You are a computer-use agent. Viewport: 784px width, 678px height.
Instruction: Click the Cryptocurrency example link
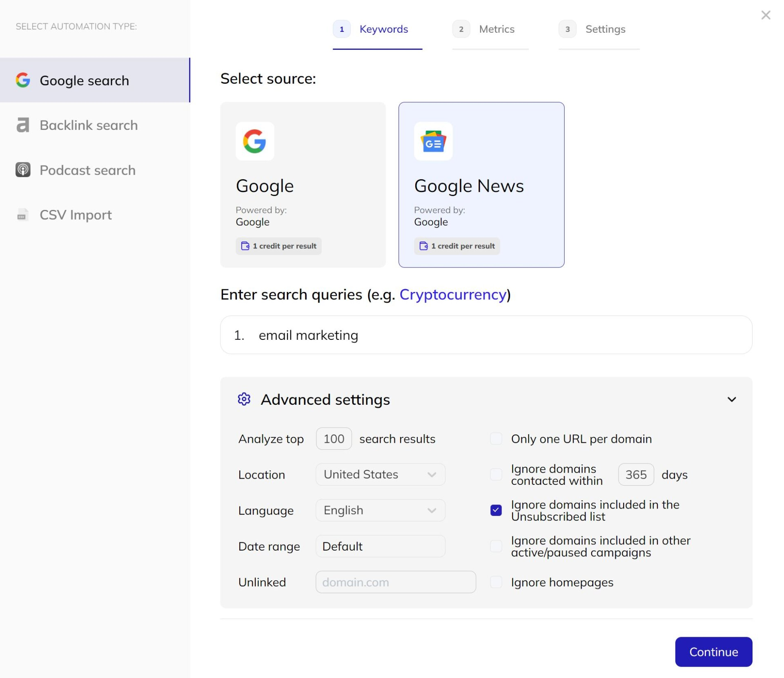click(x=453, y=294)
